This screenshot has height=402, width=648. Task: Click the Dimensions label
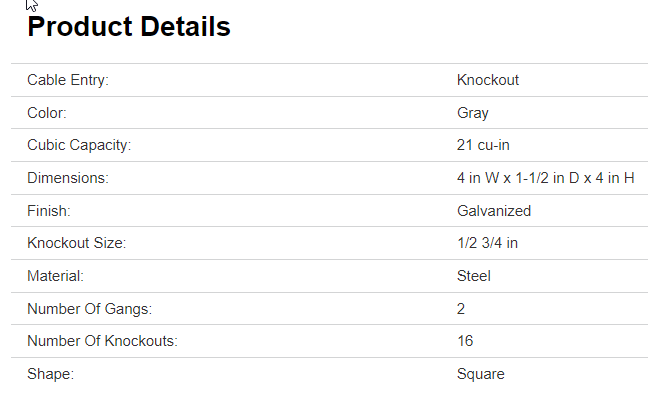pos(67,178)
